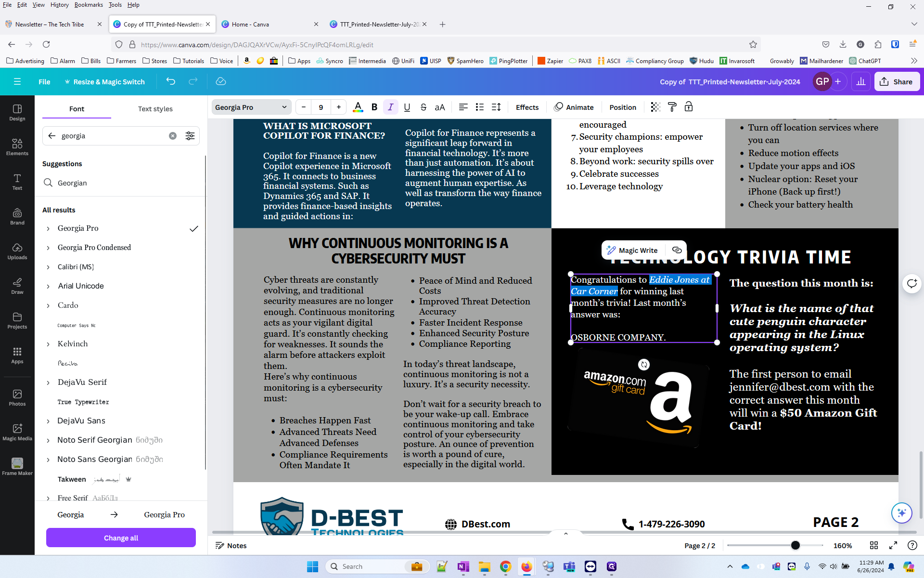Open font search filter options

click(190, 136)
